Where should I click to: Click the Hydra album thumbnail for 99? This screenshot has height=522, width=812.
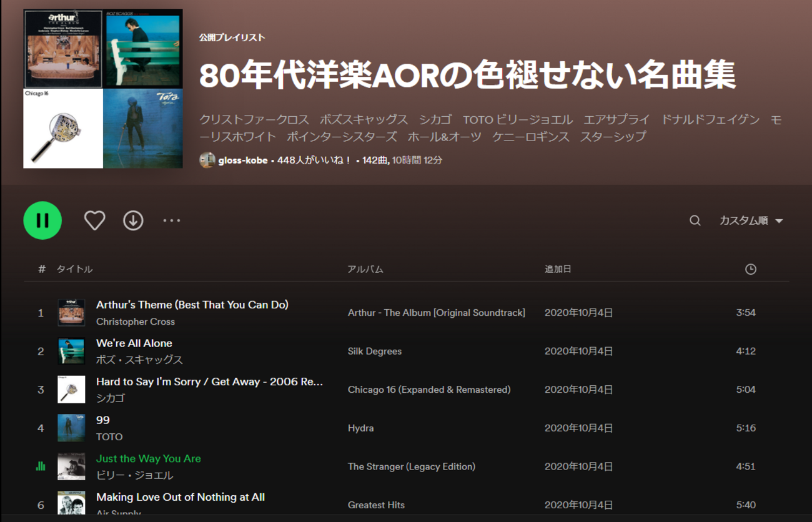point(71,428)
